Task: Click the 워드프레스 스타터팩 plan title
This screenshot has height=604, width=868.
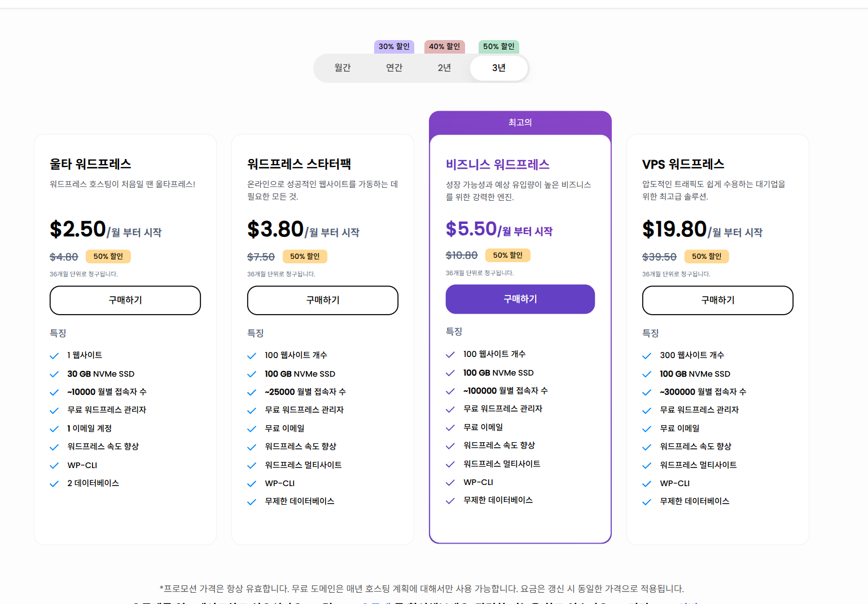Action: pyautogui.click(x=299, y=164)
